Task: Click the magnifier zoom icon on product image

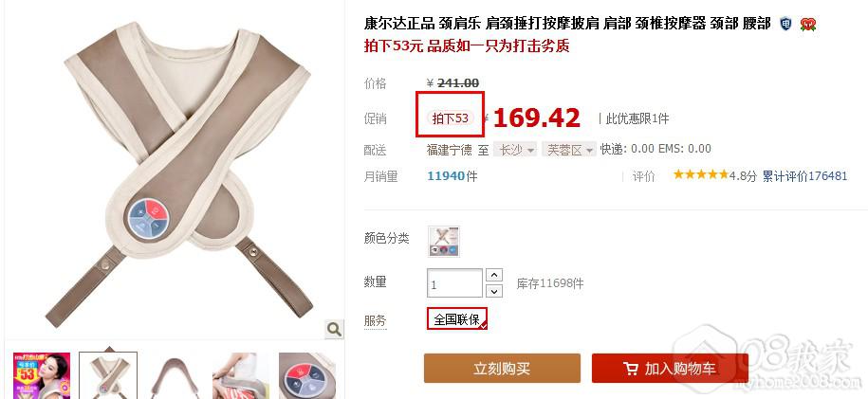Action: (334, 329)
